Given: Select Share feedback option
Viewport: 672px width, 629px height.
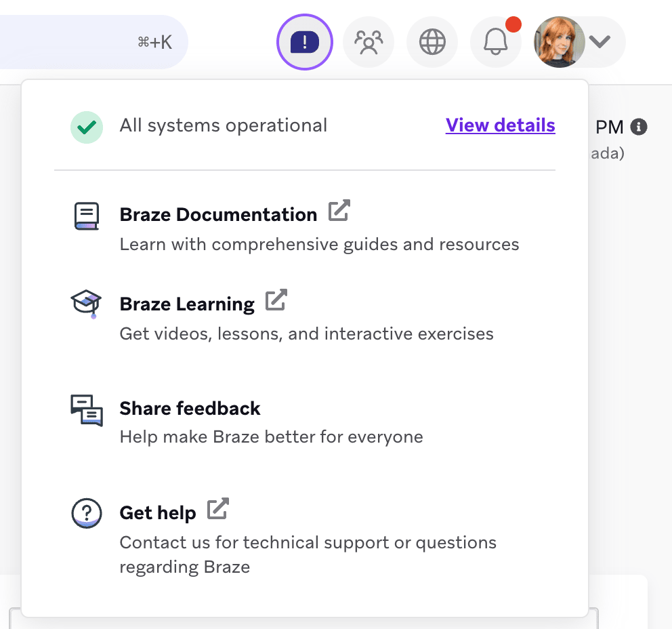Looking at the screenshot, I should 190,409.
